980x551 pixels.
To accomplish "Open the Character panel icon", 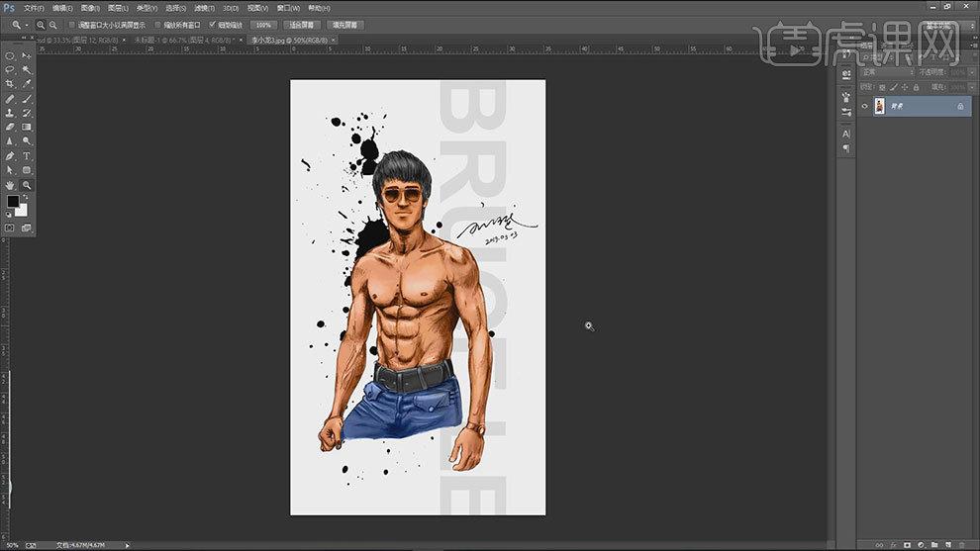I will pyautogui.click(x=846, y=133).
